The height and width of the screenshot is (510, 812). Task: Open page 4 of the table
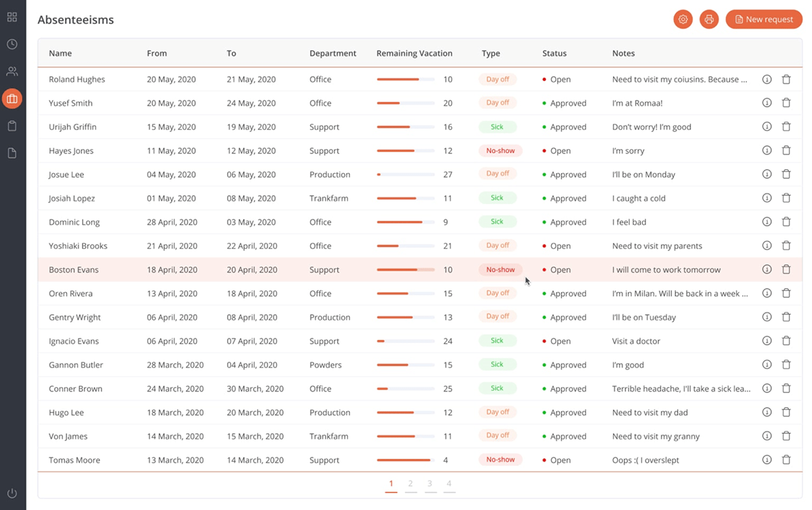point(449,484)
